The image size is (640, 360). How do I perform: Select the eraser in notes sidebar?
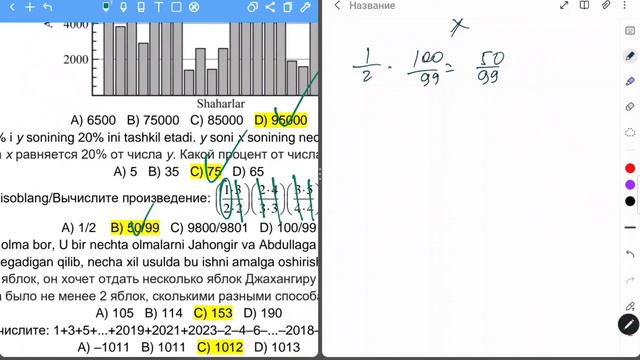(x=630, y=107)
